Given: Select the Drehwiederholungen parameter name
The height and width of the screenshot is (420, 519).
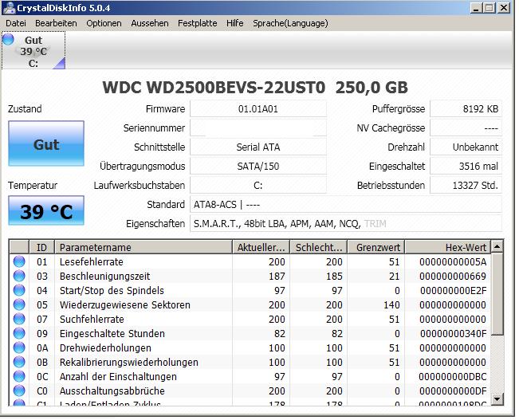Looking at the screenshot, I should [x=105, y=347].
